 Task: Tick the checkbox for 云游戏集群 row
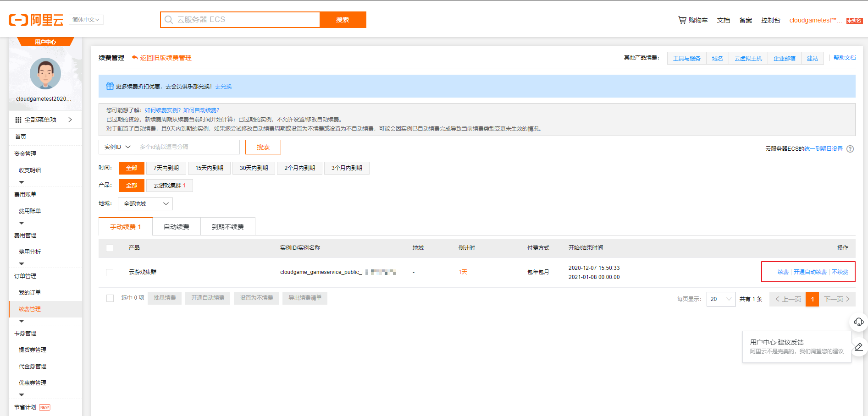(110, 273)
